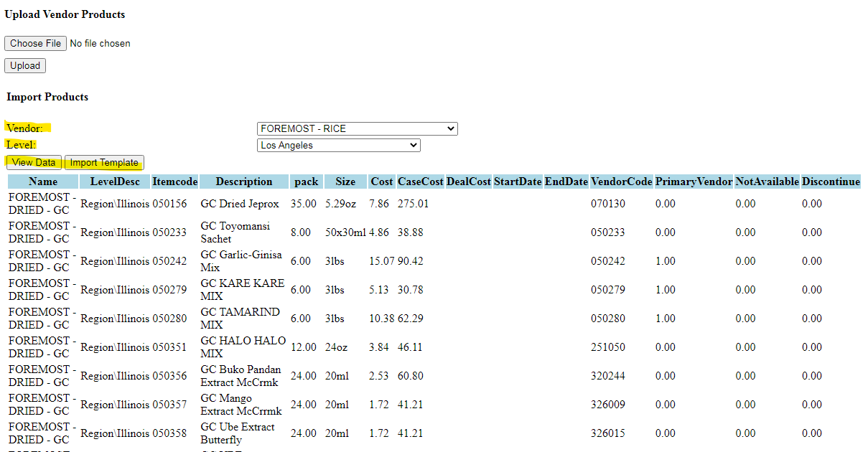868x452 pixels.
Task: Click vendor code 251050
Action: 608,347
